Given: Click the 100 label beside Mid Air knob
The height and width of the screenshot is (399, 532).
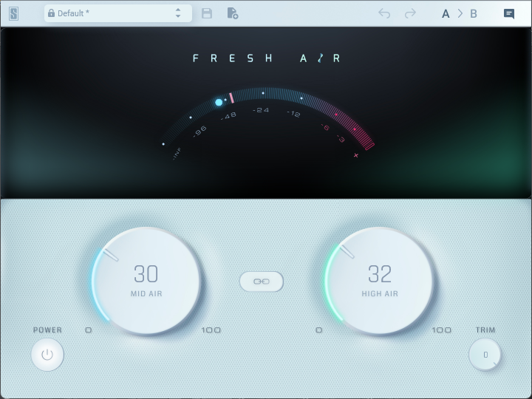Looking at the screenshot, I should click(211, 330).
